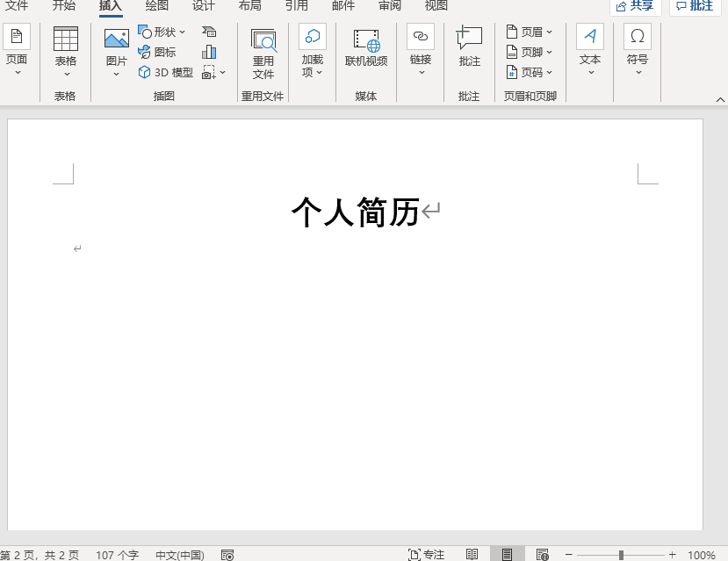
Task: Enable print layout view in status bar
Action: pyautogui.click(x=507, y=554)
